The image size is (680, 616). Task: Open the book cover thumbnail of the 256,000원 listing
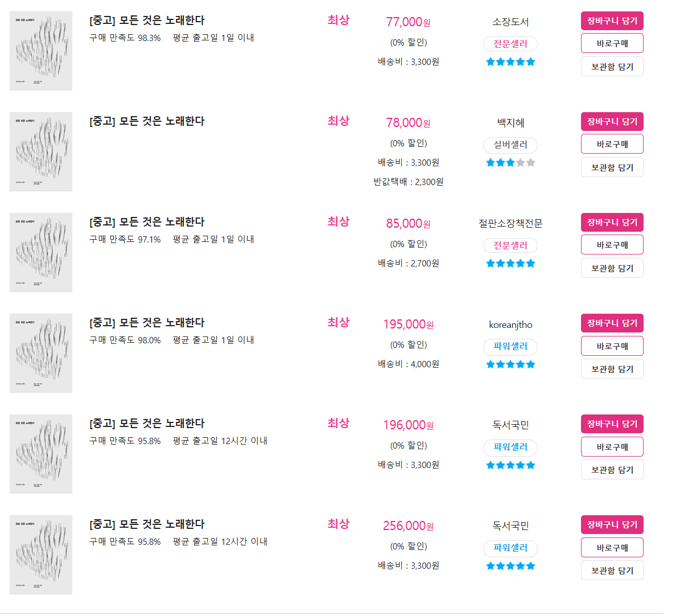[x=41, y=555]
